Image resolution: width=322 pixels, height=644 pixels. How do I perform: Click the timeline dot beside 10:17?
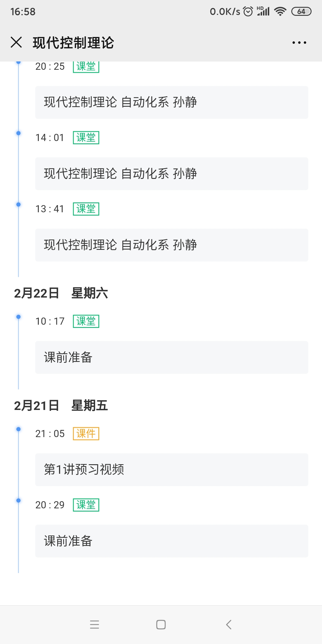pyautogui.click(x=18, y=317)
